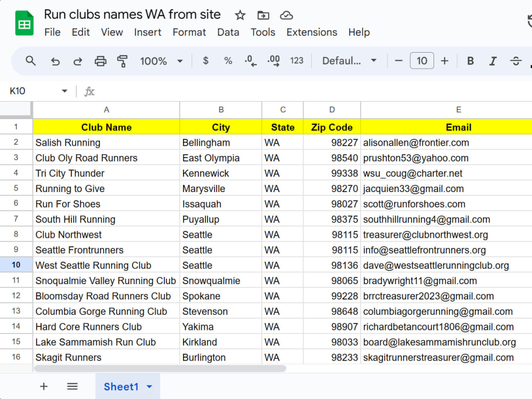The width and height of the screenshot is (532, 399).
Task: Open the Default font dropdown
Action: tap(349, 61)
